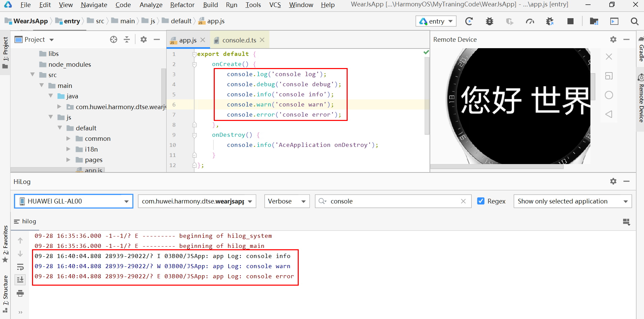Select the node_modules folder

(x=69, y=64)
